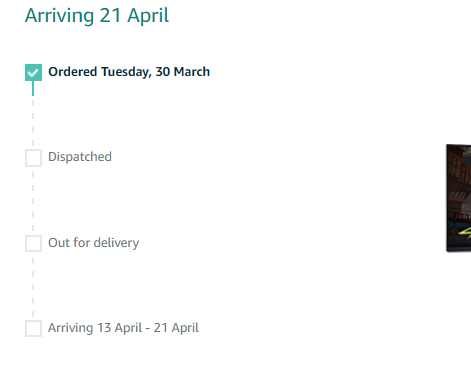Click '30 March' in the Ordered step
This screenshot has height=368, width=471.
[x=183, y=72]
